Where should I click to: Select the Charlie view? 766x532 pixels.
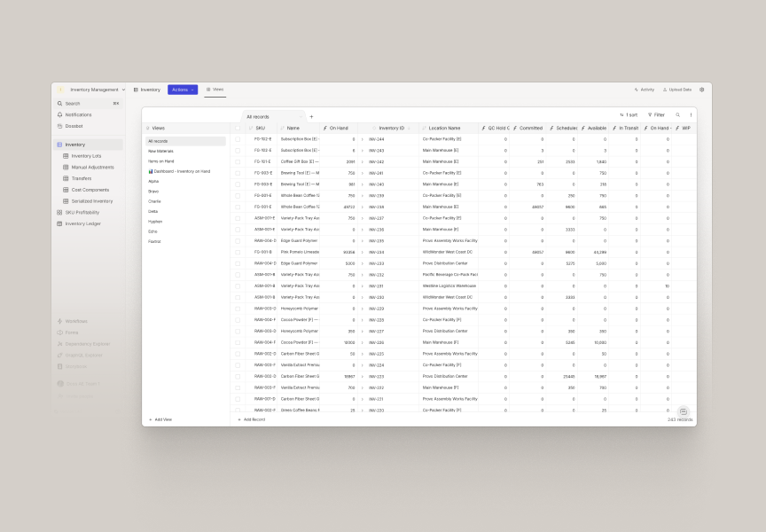(185, 201)
